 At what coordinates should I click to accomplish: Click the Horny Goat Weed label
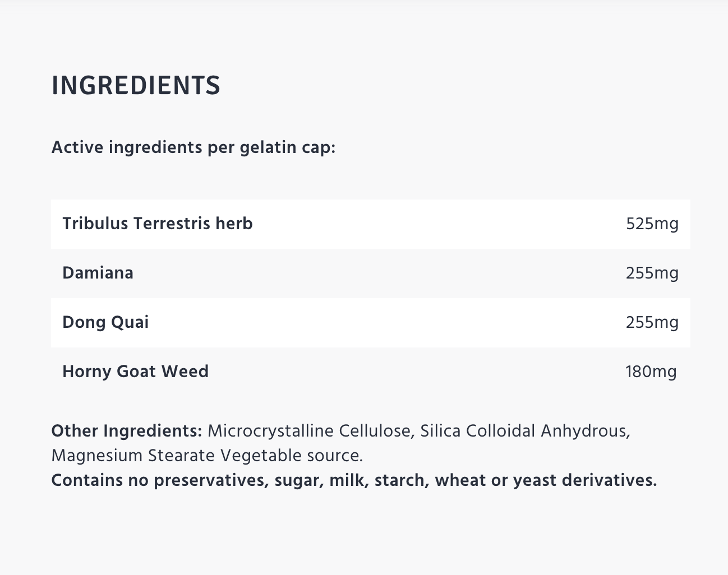[x=135, y=372]
